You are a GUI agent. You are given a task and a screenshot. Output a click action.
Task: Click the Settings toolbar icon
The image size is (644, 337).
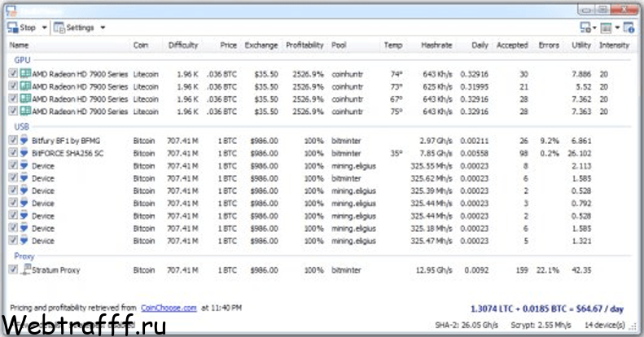point(59,28)
